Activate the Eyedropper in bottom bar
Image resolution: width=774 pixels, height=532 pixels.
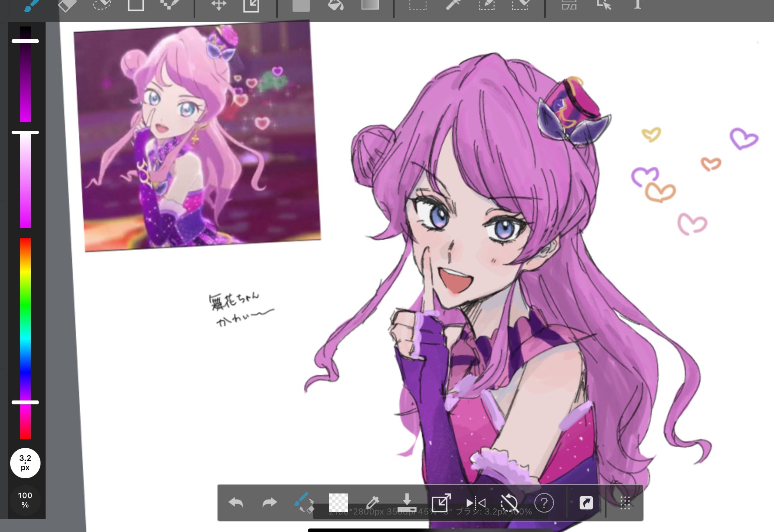372,502
